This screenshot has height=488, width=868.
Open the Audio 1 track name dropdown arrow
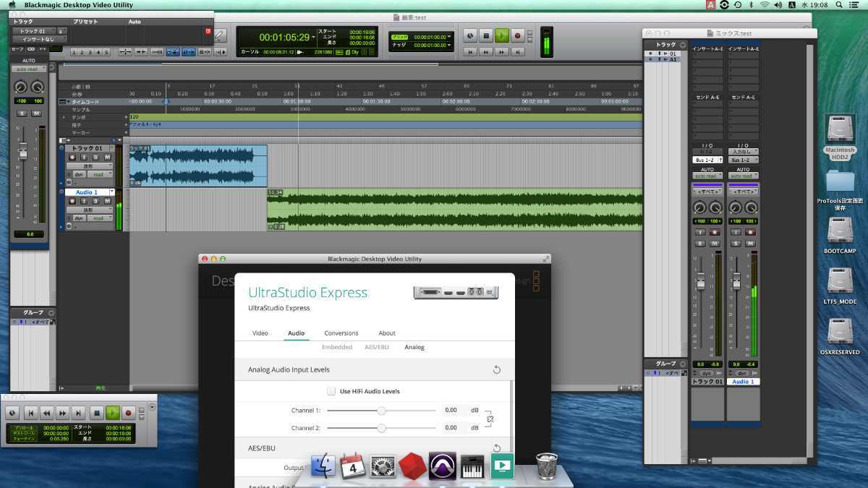pos(111,192)
